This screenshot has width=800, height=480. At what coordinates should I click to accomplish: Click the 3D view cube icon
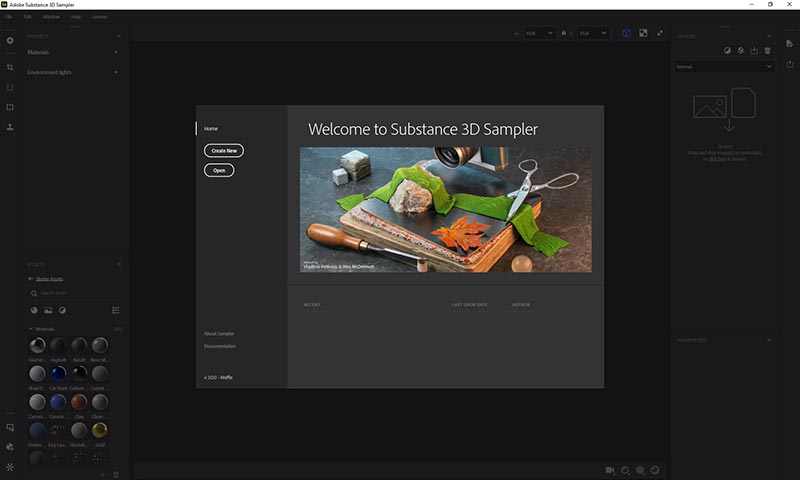click(626, 33)
